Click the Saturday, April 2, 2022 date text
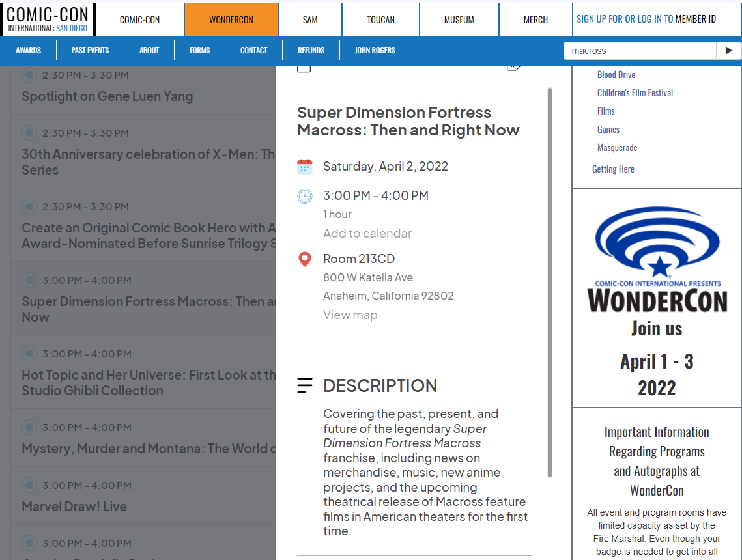 [x=386, y=167]
